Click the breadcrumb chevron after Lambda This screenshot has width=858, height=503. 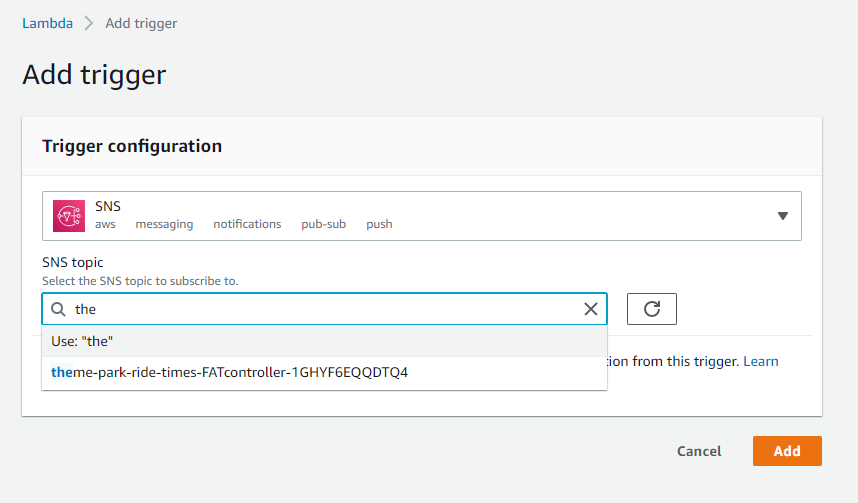click(89, 24)
